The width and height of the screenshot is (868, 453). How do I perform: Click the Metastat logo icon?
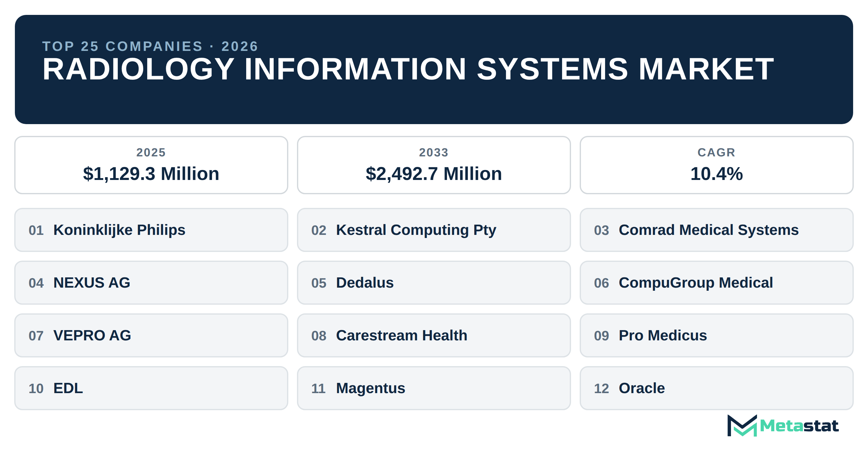pos(742,425)
